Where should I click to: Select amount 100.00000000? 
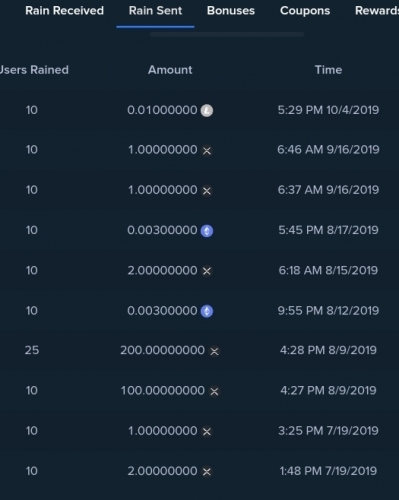point(163,391)
